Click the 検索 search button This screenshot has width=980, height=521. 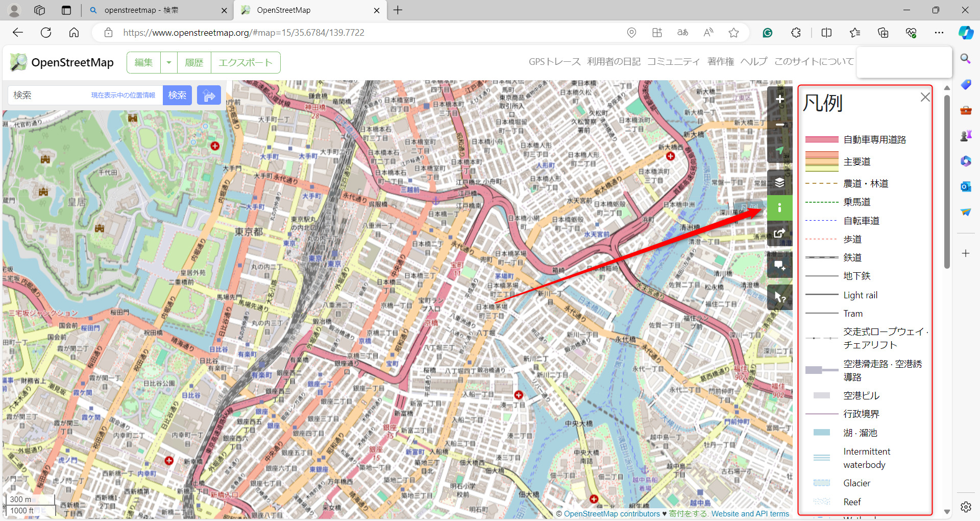pyautogui.click(x=177, y=95)
